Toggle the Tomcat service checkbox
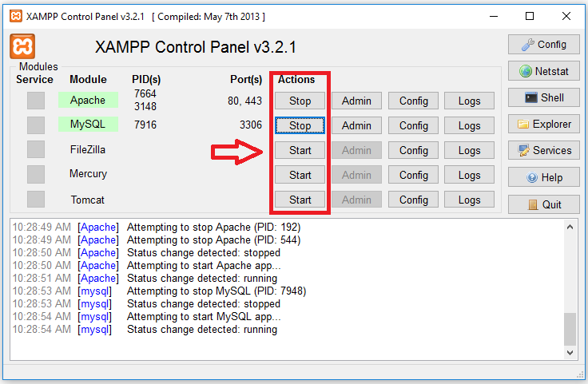 point(36,199)
